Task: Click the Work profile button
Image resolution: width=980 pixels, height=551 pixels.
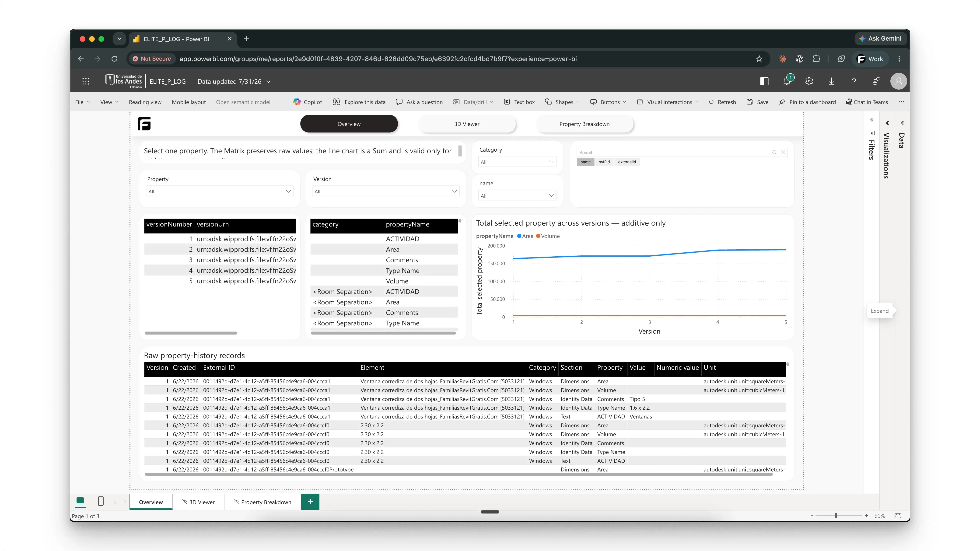Action: (x=870, y=59)
